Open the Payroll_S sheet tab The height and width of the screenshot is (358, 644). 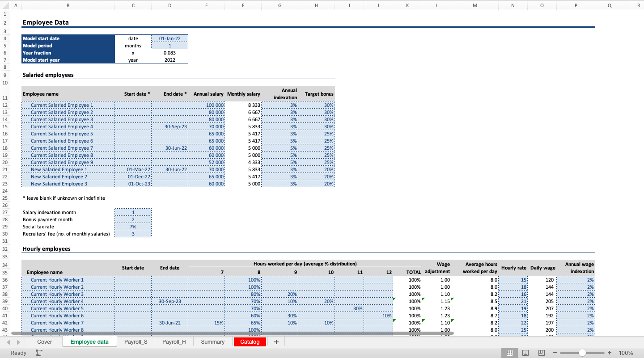[136, 342]
